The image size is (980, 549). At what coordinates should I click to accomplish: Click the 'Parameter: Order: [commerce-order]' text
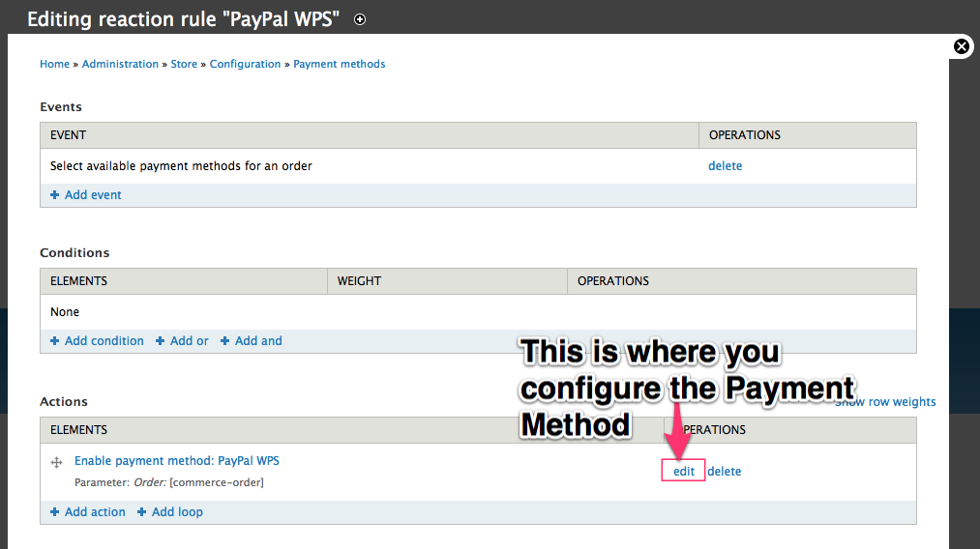pos(168,482)
